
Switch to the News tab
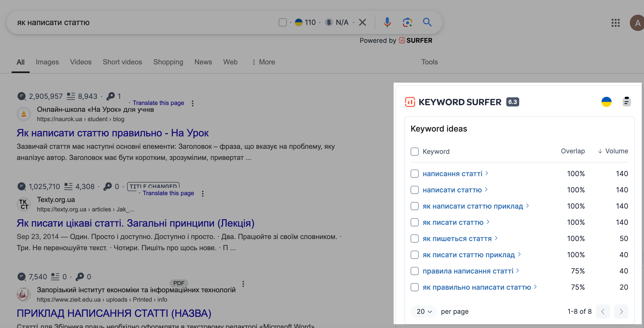click(x=203, y=62)
